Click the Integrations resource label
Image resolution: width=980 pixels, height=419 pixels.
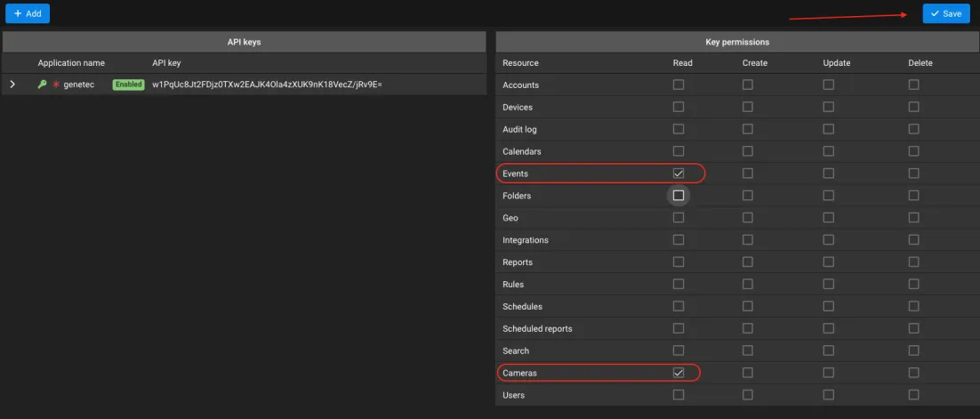click(x=526, y=240)
